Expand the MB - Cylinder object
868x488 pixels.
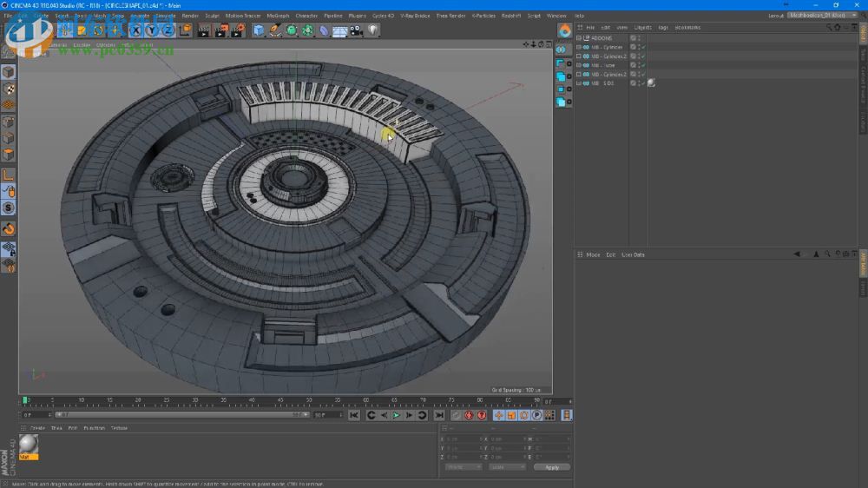579,47
